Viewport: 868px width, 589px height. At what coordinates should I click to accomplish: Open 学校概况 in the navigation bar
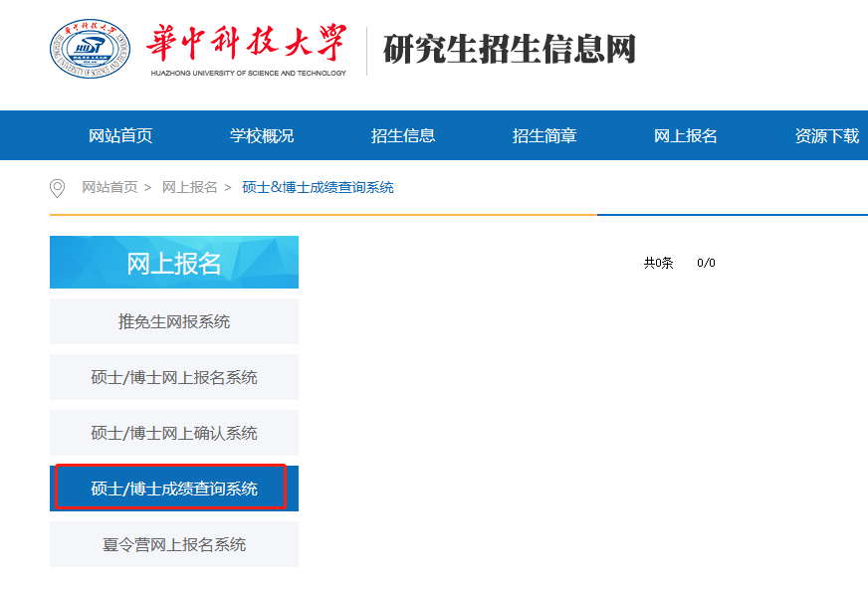tap(262, 135)
